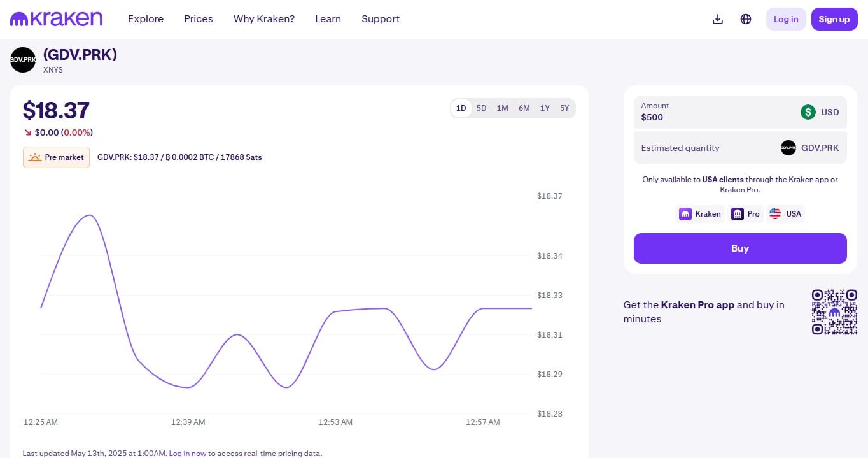Click the (GDV.PRK) ticker title

(80, 55)
